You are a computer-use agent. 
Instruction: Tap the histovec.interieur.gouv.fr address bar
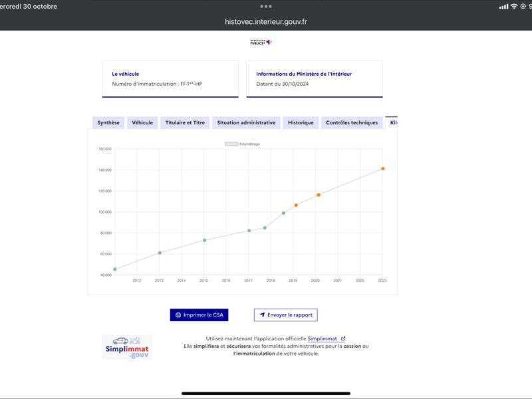[x=266, y=22]
